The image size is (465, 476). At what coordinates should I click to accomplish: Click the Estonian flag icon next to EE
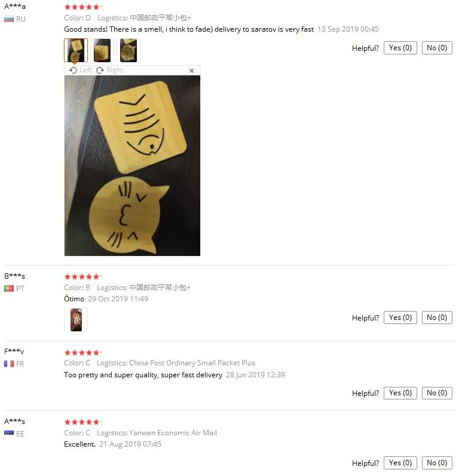9,433
